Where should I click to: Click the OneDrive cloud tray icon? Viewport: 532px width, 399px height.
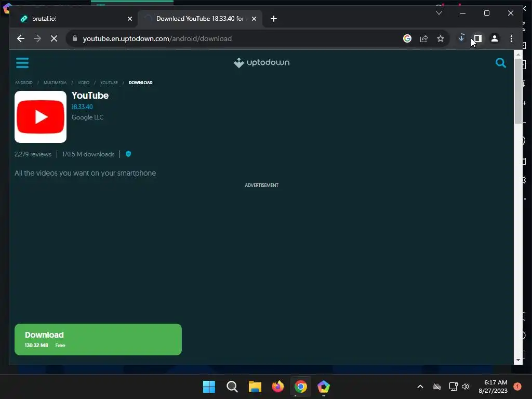point(437,387)
